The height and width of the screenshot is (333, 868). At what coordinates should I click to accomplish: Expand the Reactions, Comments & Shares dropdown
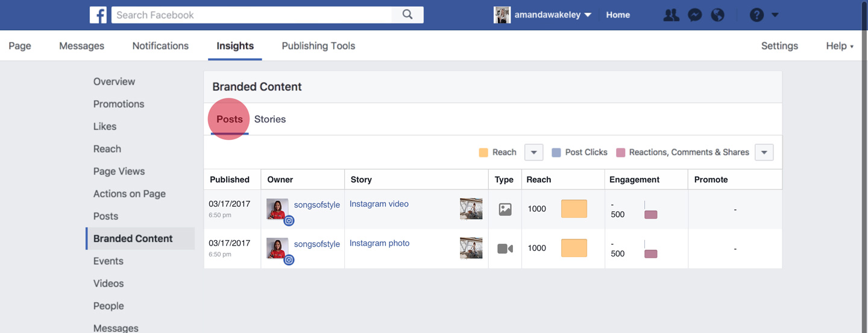click(x=764, y=153)
